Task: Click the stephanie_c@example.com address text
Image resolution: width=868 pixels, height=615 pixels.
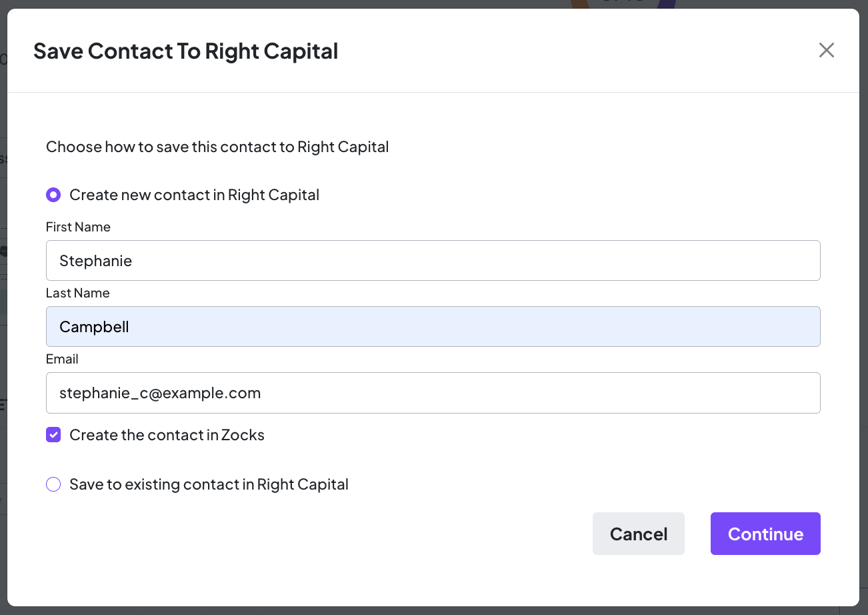Action: pos(160,393)
